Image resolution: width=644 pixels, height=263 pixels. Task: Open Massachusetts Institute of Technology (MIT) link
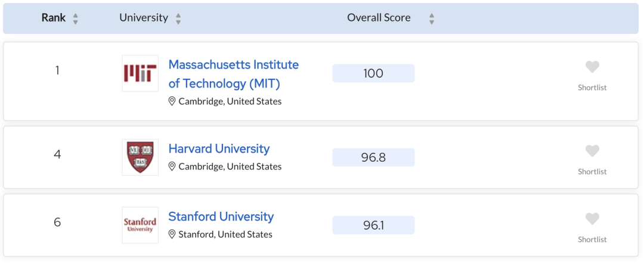point(234,74)
